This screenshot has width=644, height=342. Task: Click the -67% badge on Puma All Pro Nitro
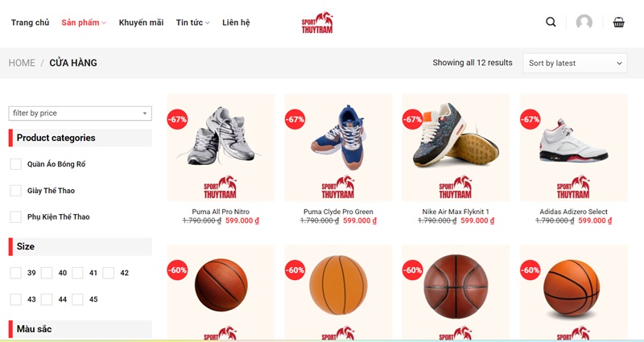(177, 119)
